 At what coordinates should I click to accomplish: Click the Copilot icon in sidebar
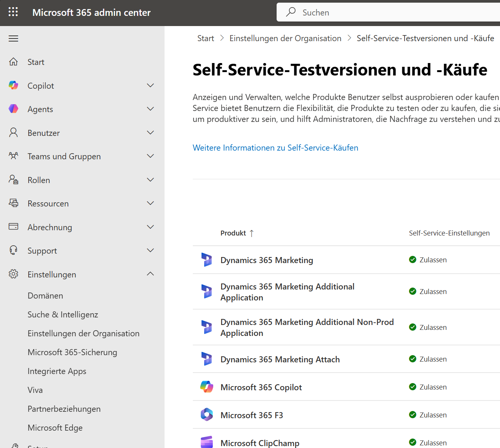click(x=14, y=85)
